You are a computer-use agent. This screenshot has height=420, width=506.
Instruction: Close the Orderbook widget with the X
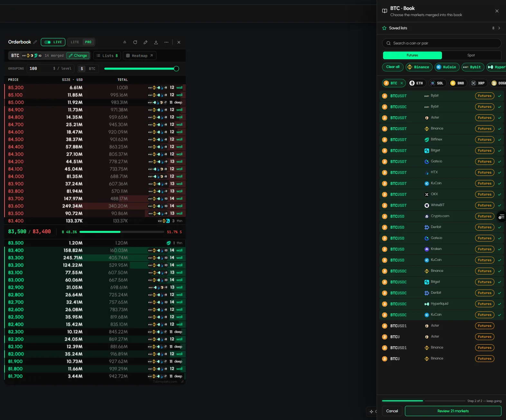(x=179, y=42)
